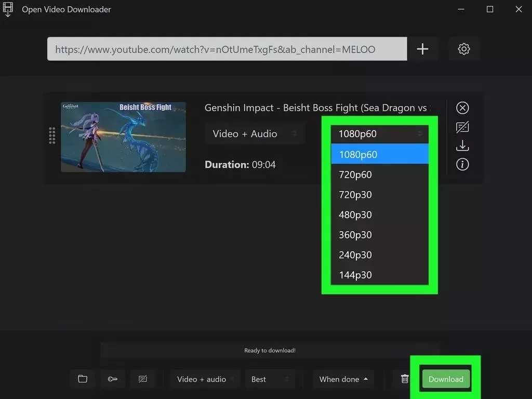Screen dimensions: 532x399
Task: Clear the download queue via trash icon
Action: coord(405,379)
